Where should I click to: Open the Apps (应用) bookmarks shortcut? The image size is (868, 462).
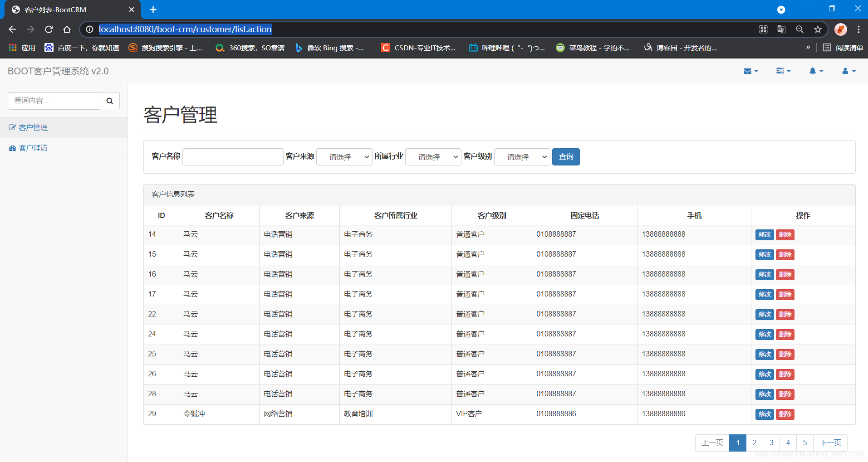(x=22, y=48)
